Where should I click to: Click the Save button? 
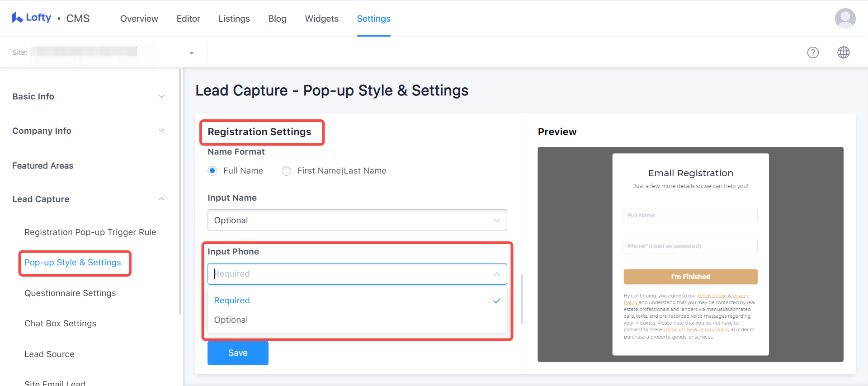238,353
